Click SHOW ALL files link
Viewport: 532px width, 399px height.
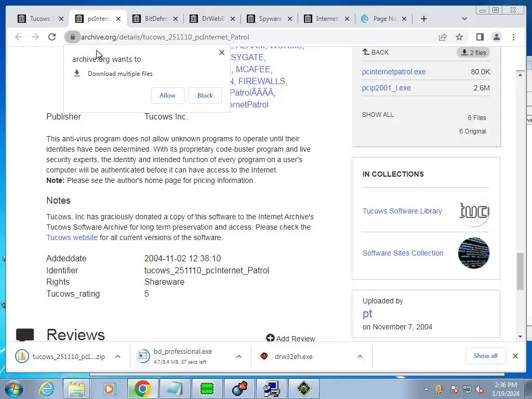click(378, 115)
